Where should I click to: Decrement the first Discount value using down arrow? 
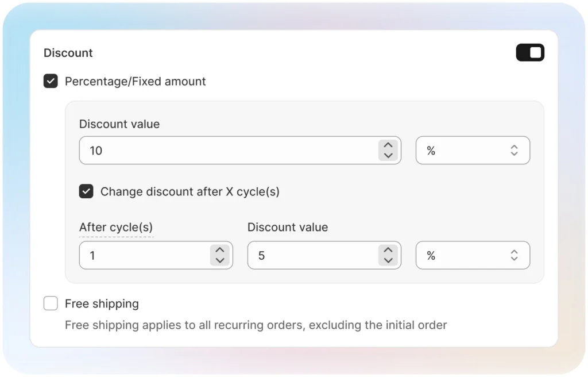pos(388,155)
